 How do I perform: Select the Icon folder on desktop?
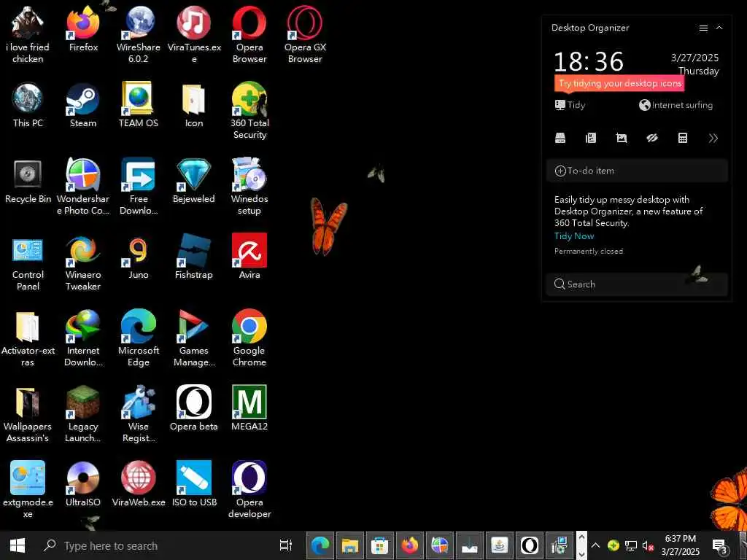(x=194, y=105)
